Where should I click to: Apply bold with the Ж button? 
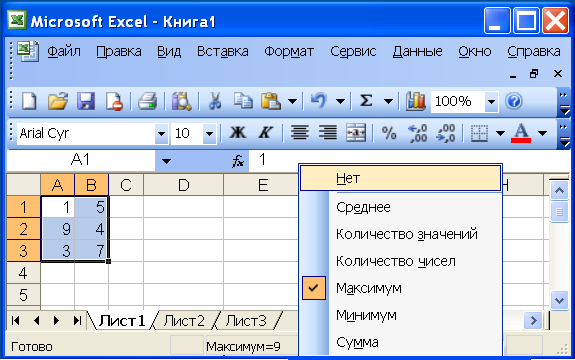238,133
